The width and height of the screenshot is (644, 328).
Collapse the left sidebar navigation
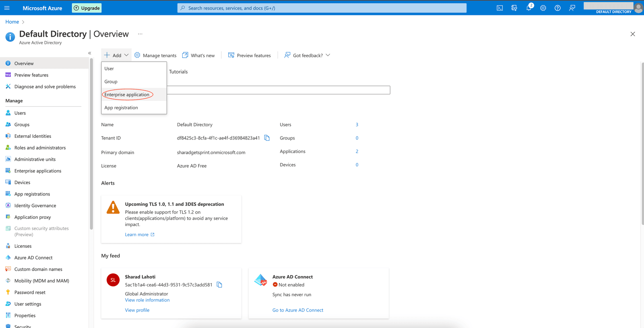point(90,53)
